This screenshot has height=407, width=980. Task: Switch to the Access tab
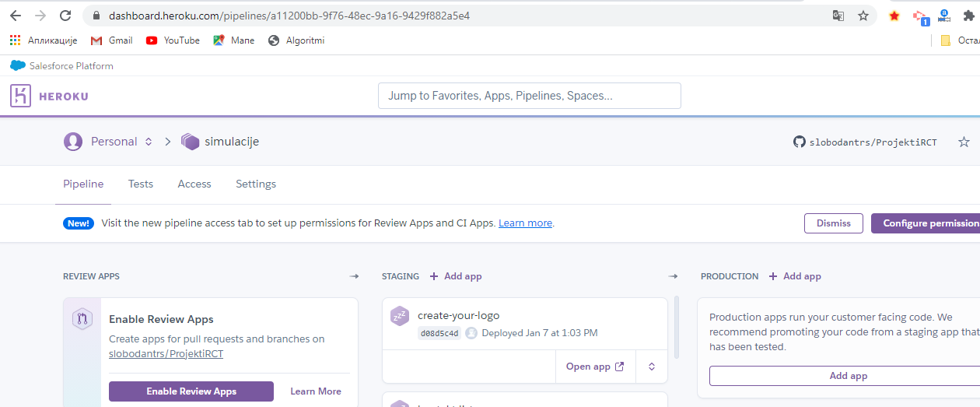(x=194, y=184)
